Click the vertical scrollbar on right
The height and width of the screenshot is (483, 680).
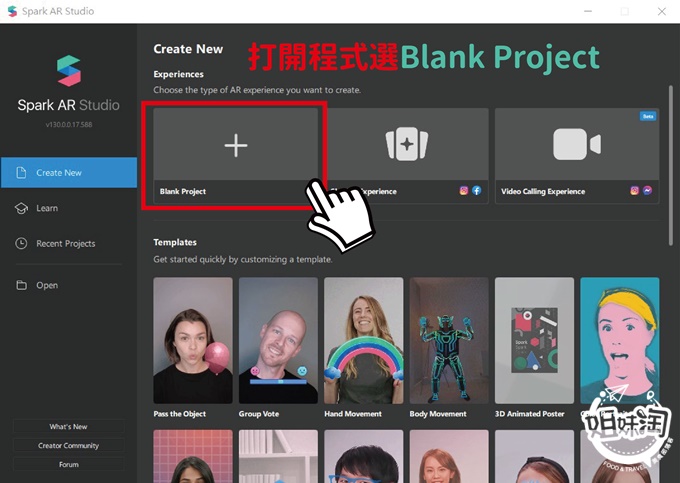point(670,166)
